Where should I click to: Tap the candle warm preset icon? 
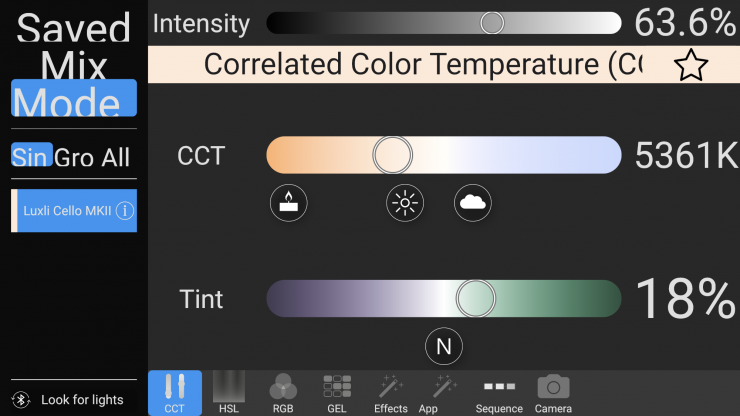coord(289,204)
